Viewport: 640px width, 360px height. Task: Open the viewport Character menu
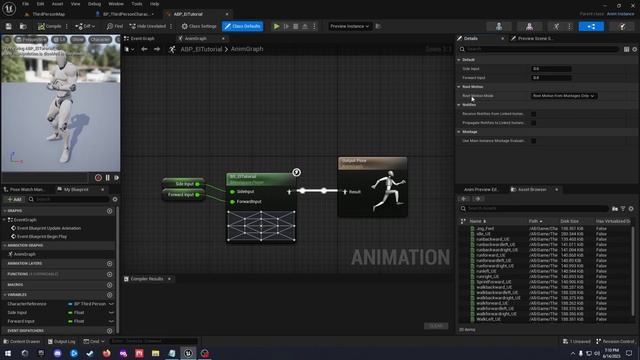click(100, 40)
